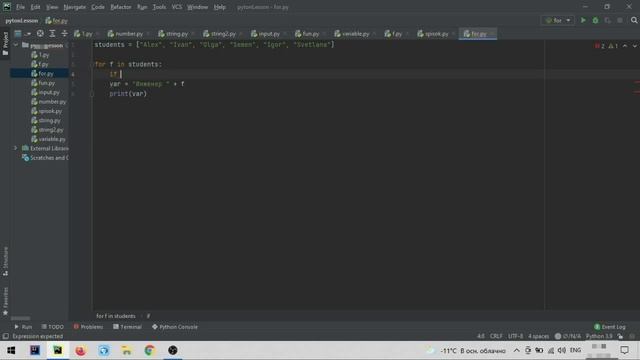Click the OBS icon in taskbar

click(x=173, y=350)
